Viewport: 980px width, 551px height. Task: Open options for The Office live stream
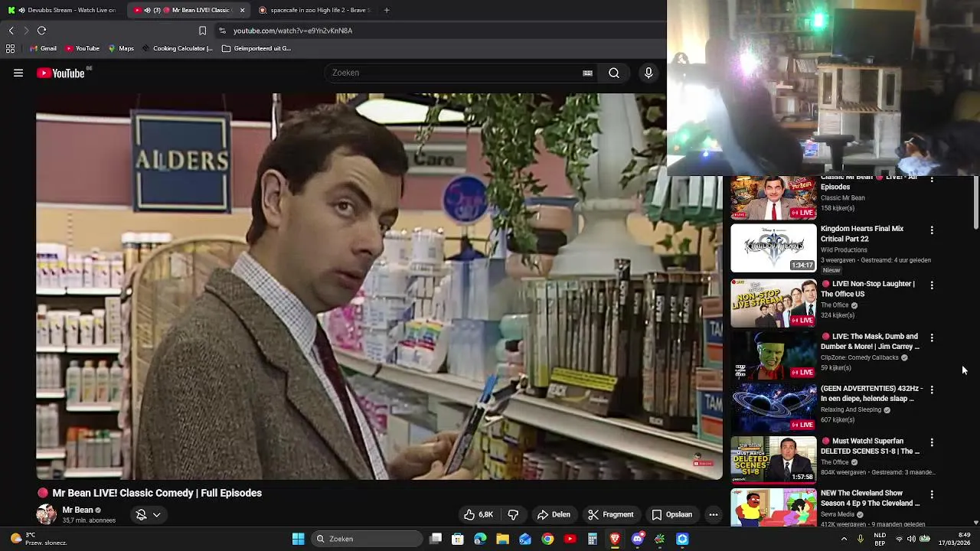[x=932, y=285]
